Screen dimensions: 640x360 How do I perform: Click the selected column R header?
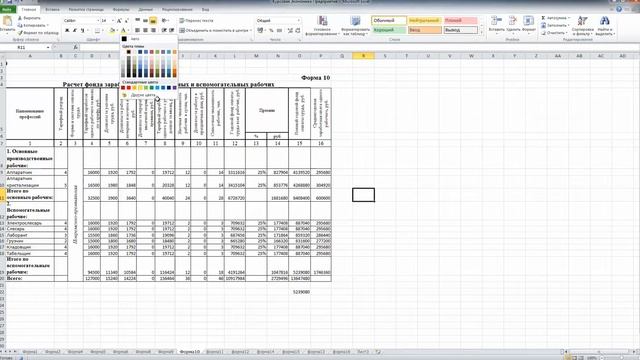(363, 56)
